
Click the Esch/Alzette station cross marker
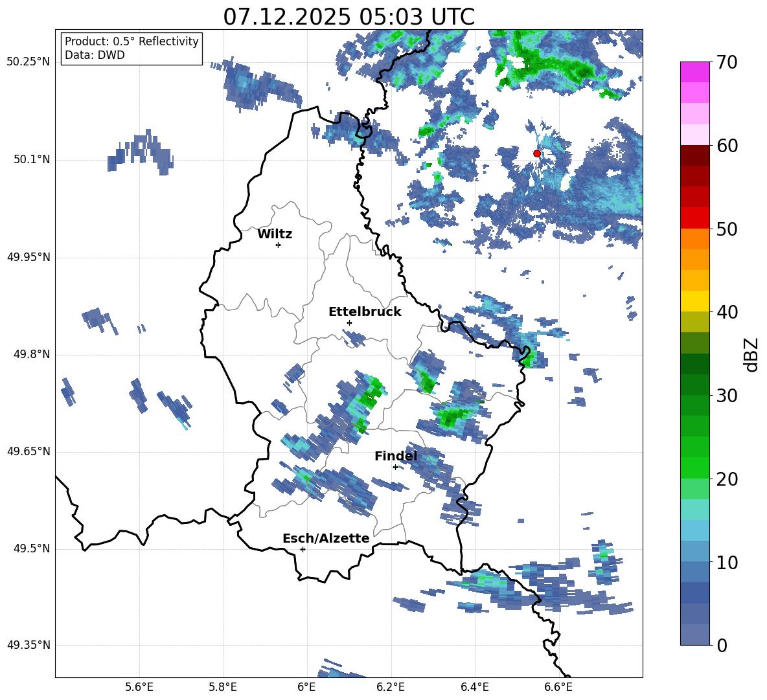[x=303, y=549]
